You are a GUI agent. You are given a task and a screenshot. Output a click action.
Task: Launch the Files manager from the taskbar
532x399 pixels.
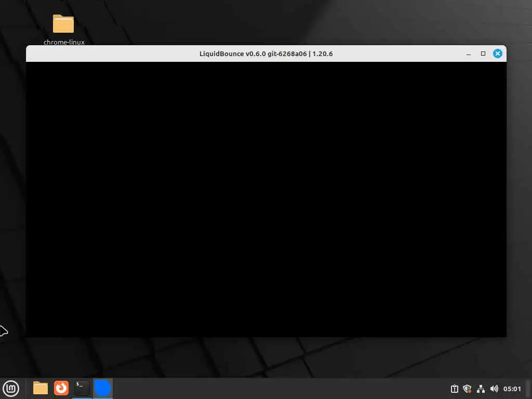point(41,388)
